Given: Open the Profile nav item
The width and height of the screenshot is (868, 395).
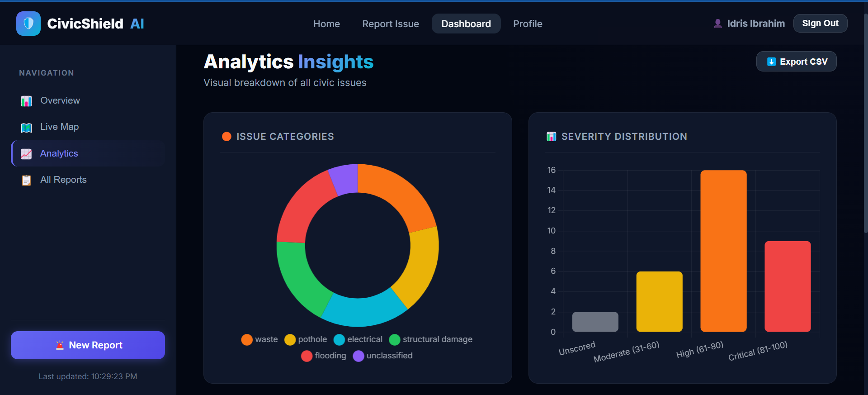Looking at the screenshot, I should [x=528, y=24].
